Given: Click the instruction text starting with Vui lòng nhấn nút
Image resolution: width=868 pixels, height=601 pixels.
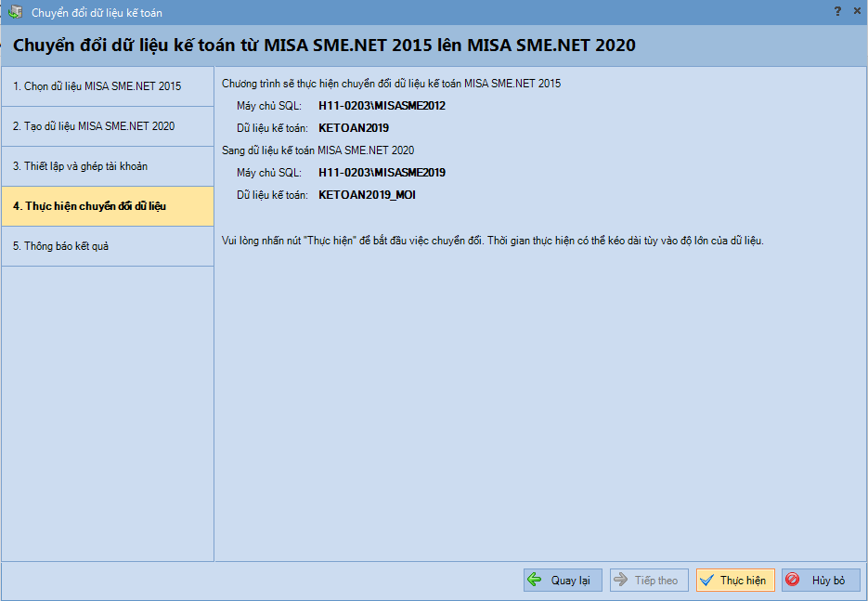Looking at the screenshot, I should click(493, 241).
